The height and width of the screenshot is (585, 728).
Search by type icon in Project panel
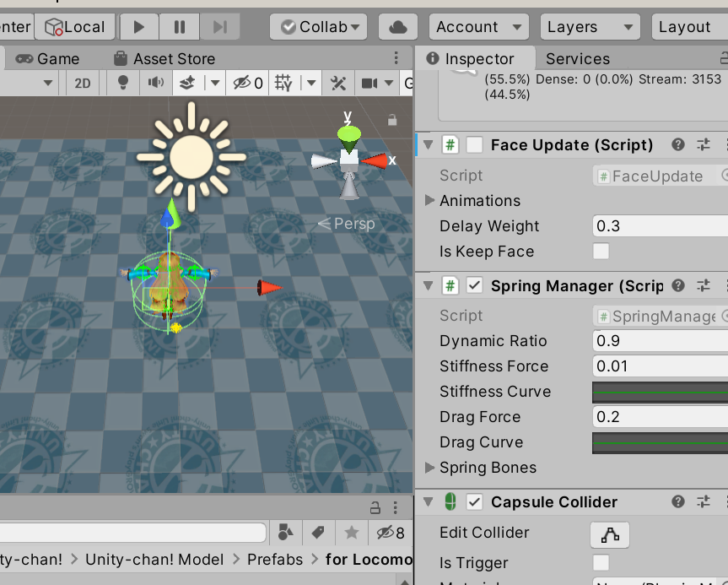click(x=285, y=532)
